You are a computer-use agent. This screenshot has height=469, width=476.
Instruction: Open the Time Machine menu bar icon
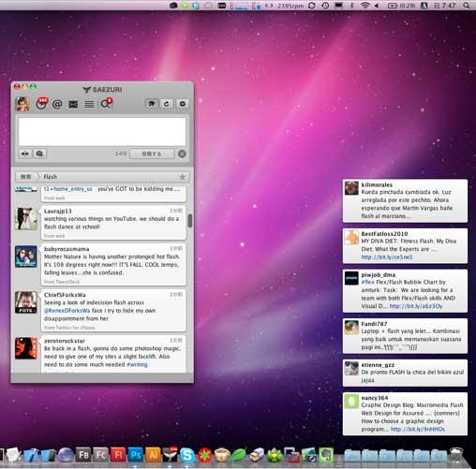[325, 6]
